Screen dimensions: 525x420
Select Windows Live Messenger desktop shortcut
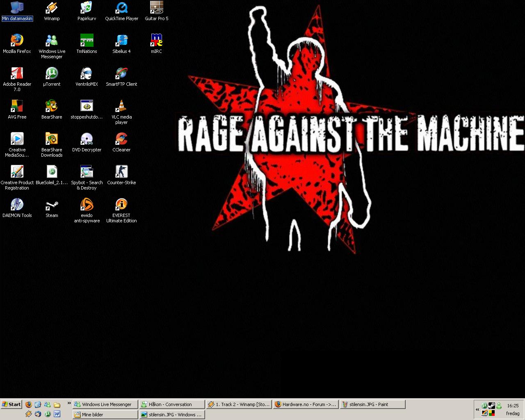[52, 46]
